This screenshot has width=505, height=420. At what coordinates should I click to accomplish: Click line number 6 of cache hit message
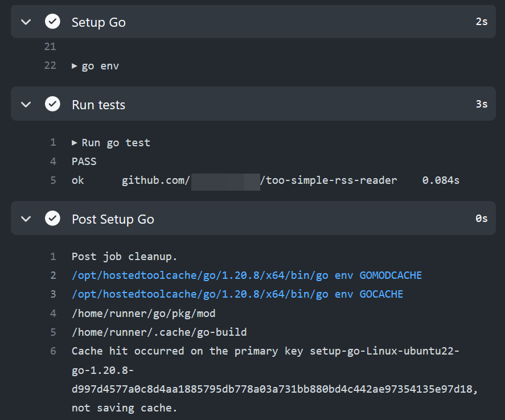tap(53, 351)
